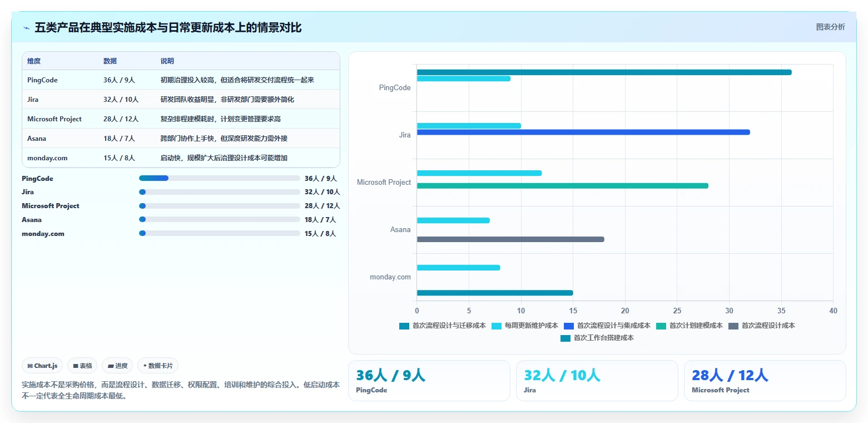Click monday.com's light cyan chart bar
This screenshot has width=868, height=423.
[459, 268]
